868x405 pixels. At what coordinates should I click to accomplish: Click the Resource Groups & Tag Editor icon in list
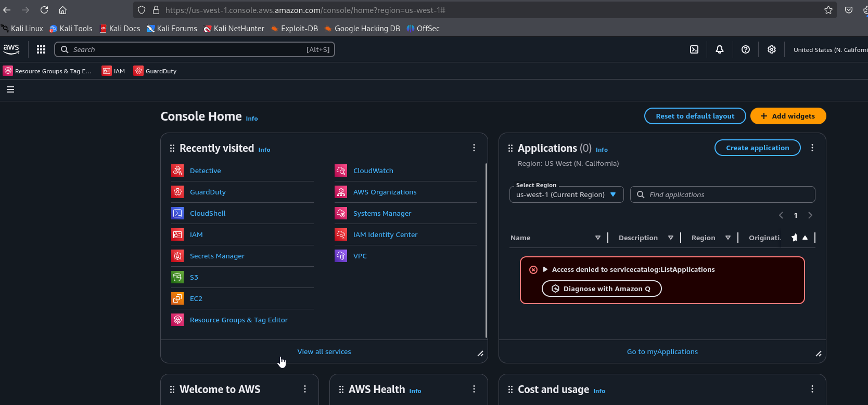(177, 320)
